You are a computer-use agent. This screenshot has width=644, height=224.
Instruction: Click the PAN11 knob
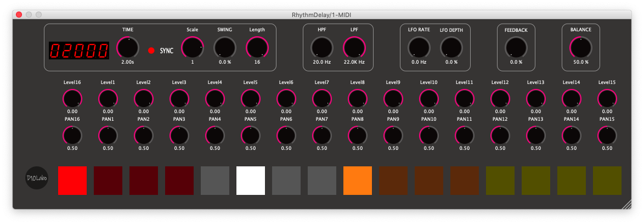pos(465,136)
